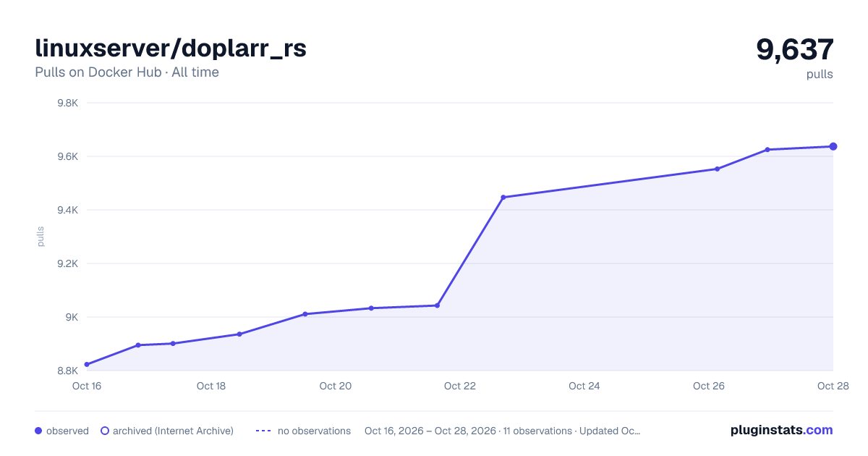Select the large final data point at Oct 28
868x456 pixels.
tap(833, 146)
